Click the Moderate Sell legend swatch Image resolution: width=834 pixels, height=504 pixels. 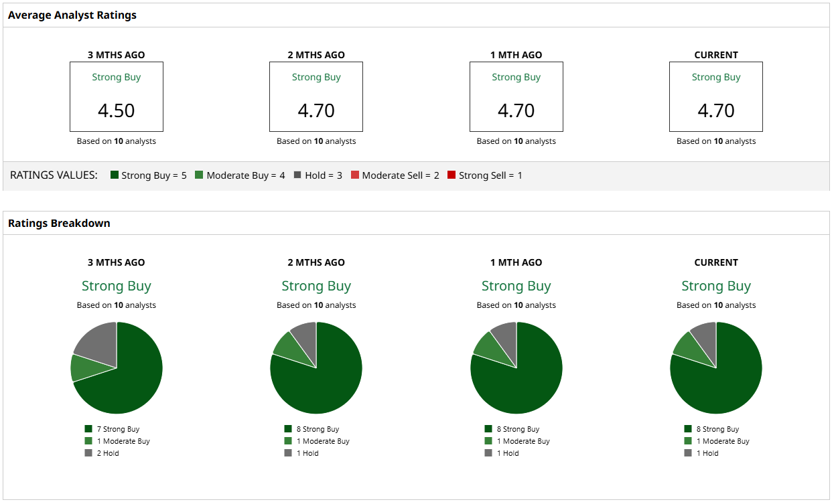pyautogui.click(x=355, y=175)
